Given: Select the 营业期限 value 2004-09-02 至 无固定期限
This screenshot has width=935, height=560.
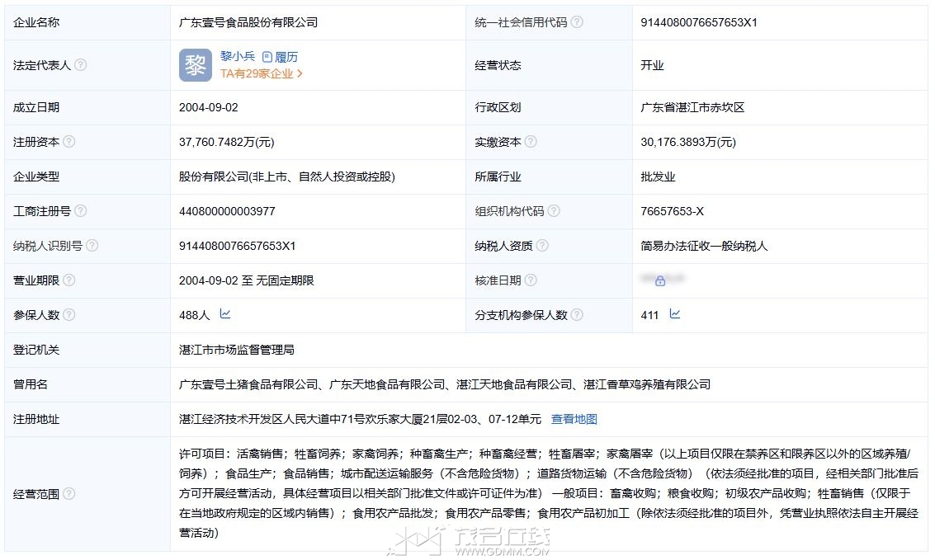Looking at the screenshot, I should 246,280.
